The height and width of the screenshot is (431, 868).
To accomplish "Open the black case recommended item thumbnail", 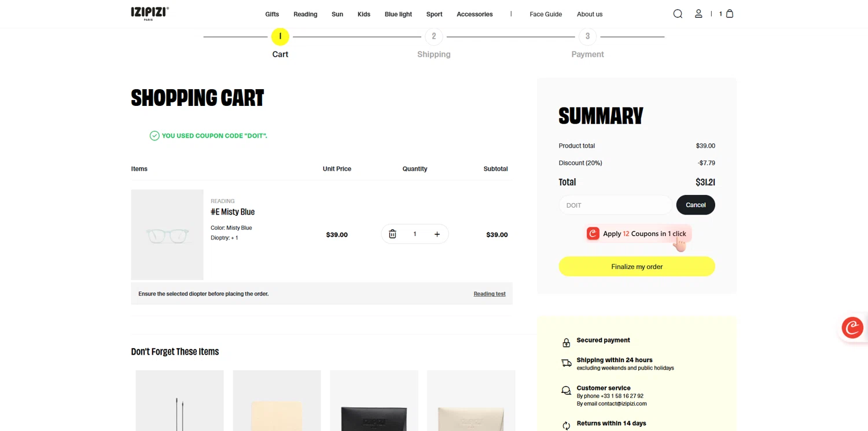I will (x=374, y=400).
